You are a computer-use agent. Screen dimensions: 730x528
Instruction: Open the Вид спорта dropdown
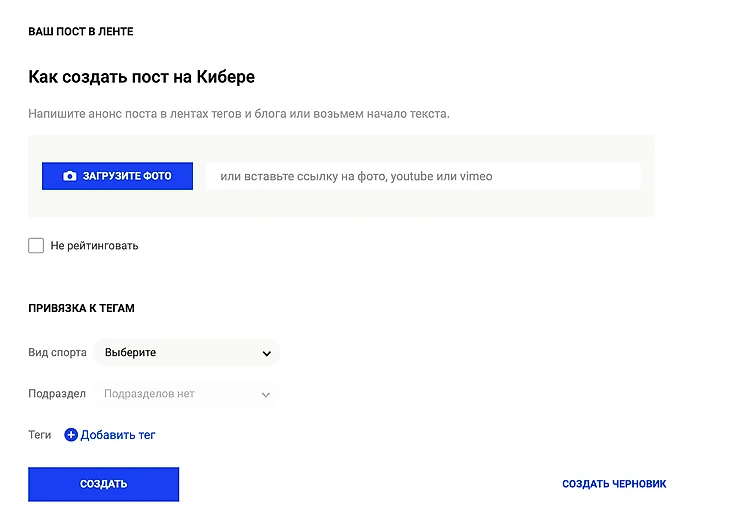tap(186, 353)
